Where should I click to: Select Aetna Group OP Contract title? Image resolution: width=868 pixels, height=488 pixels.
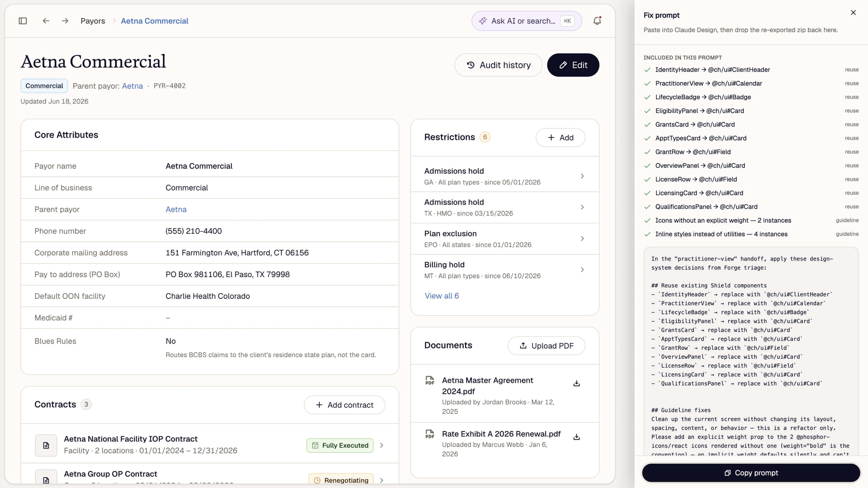110,474
